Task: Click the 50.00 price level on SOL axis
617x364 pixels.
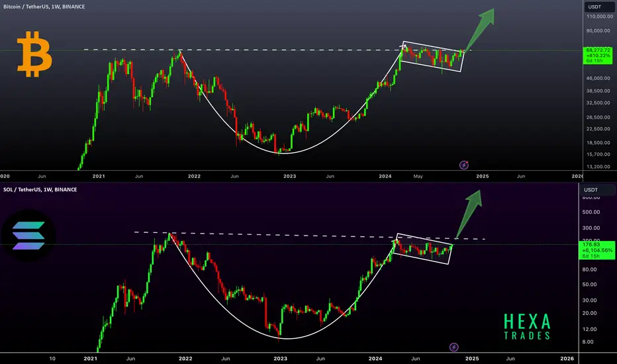Action: click(589, 285)
